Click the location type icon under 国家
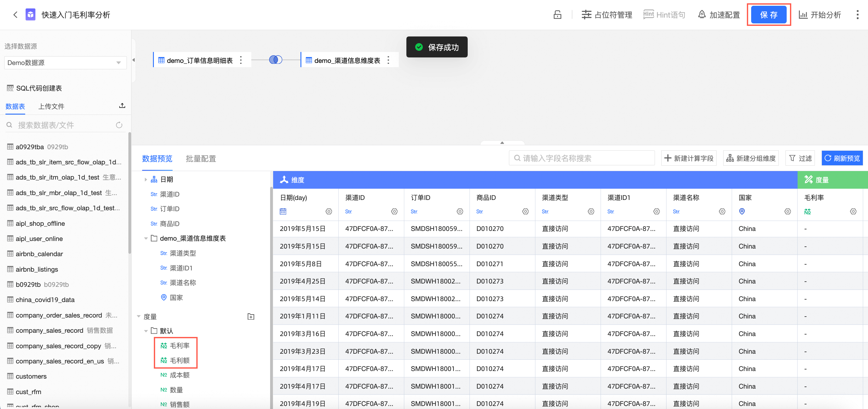 [x=742, y=211]
